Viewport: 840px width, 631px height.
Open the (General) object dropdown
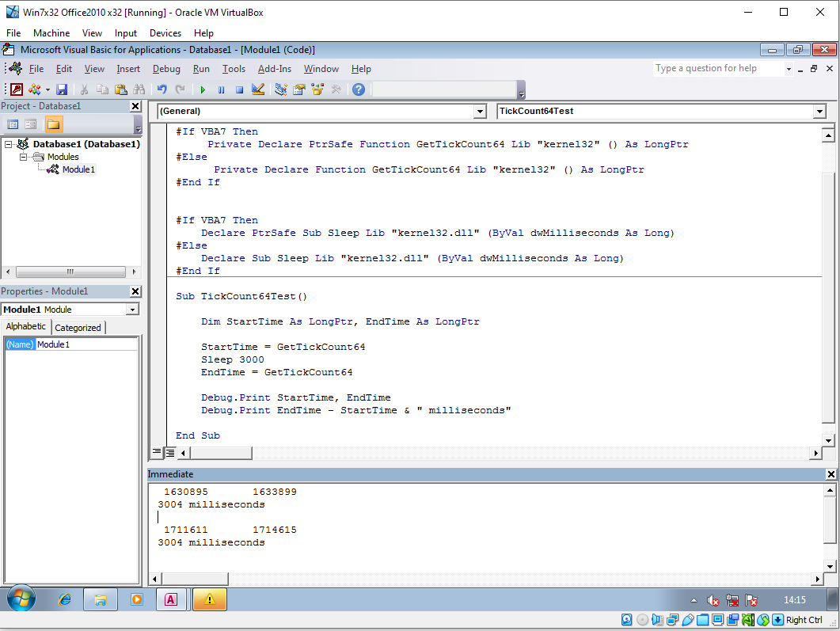[x=480, y=112]
